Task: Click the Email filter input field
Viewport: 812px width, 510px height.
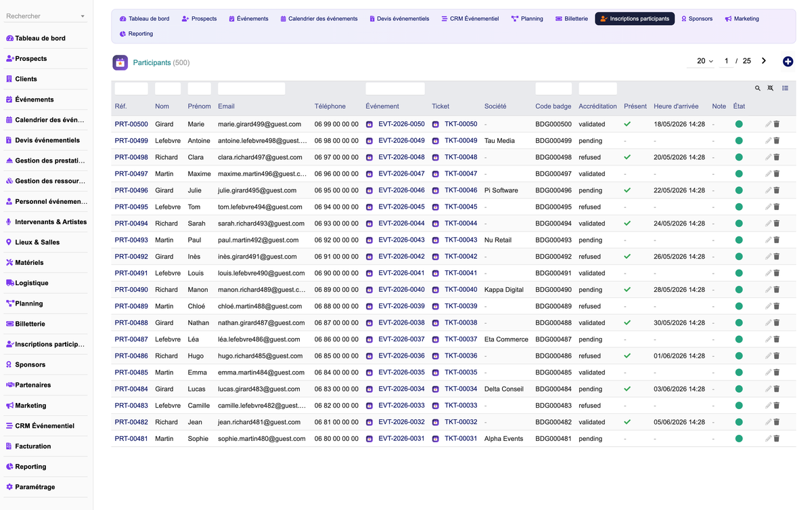Action: tap(252, 89)
